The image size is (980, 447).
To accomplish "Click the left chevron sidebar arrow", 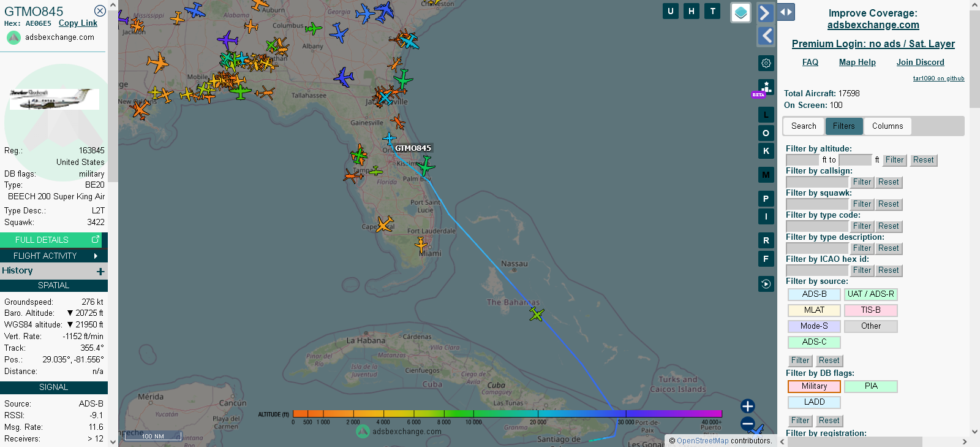I will [766, 36].
